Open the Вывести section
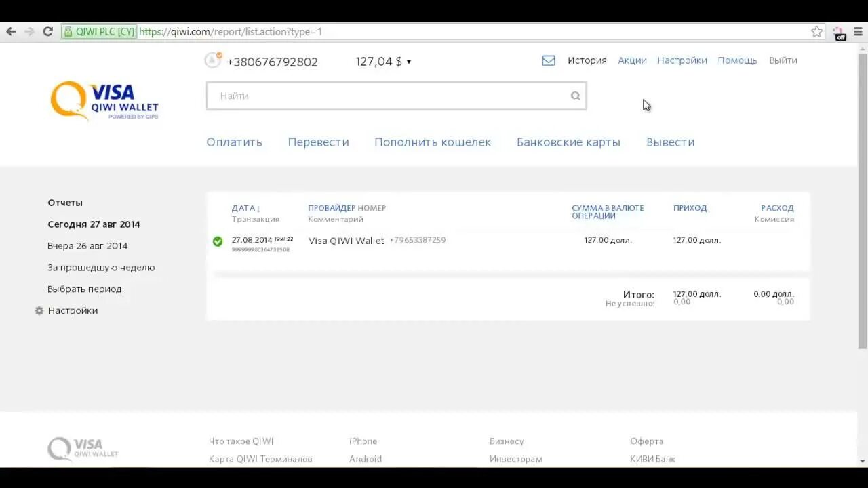 tap(670, 142)
